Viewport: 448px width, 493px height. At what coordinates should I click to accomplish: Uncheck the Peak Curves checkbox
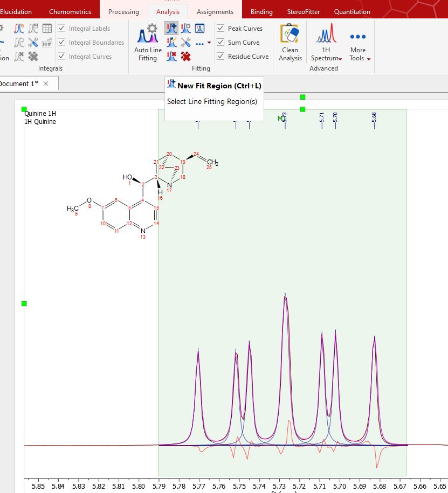click(x=220, y=29)
